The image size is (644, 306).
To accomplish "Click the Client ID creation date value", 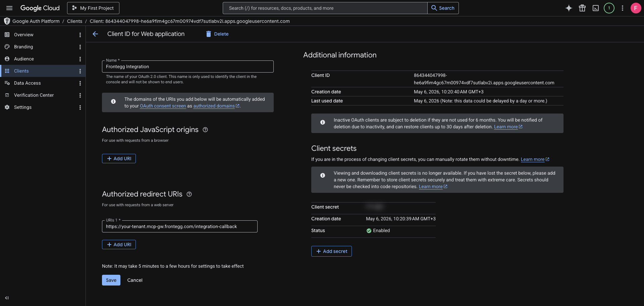I will 449,92.
